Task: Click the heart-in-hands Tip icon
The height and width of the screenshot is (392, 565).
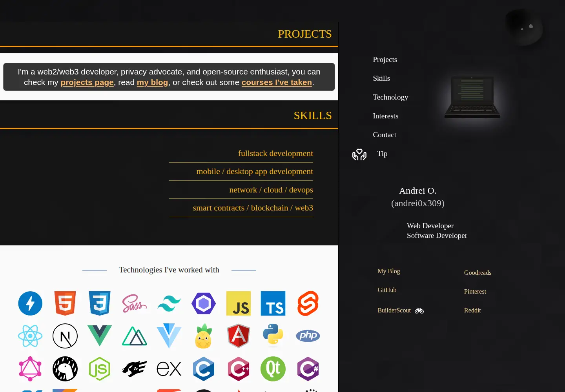Action: [359, 154]
